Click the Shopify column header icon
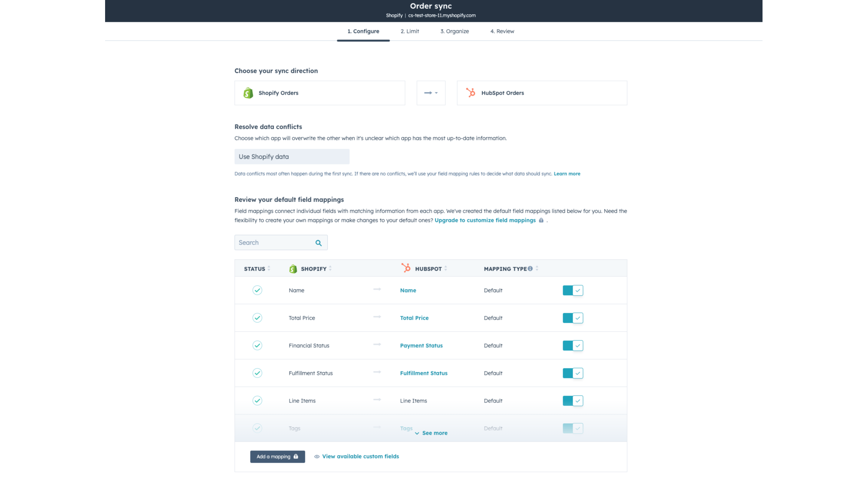The width and height of the screenshot is (868, 488). point(292,268)
